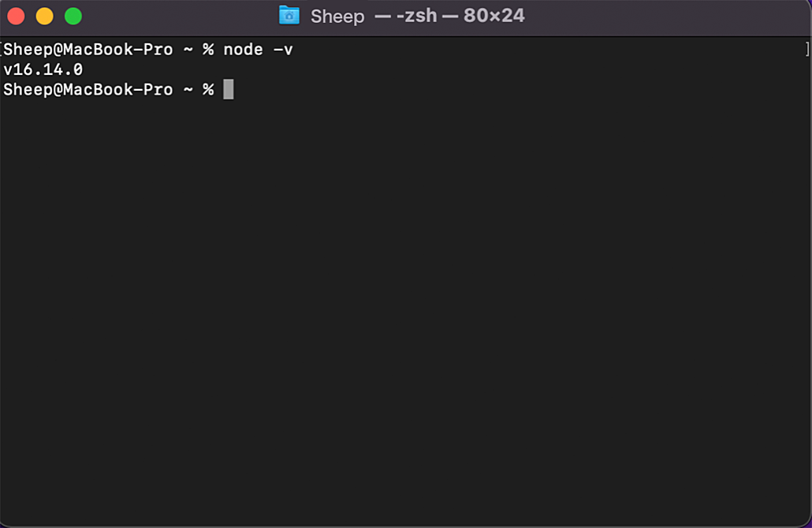The width and height of the screenshot is (812, 528).
Task: Click Sheep in the window title
Action: tap(337, 16)
